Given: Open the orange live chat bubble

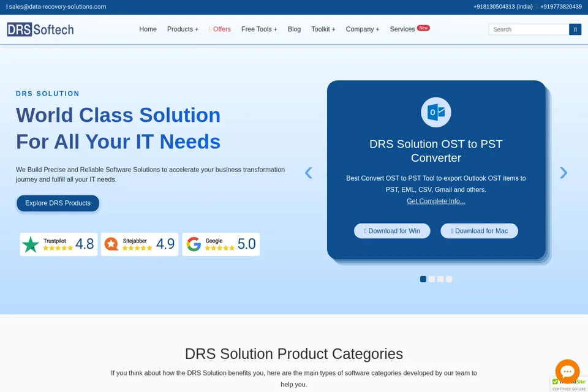Looking at the screenshot, I should (567, 371).
